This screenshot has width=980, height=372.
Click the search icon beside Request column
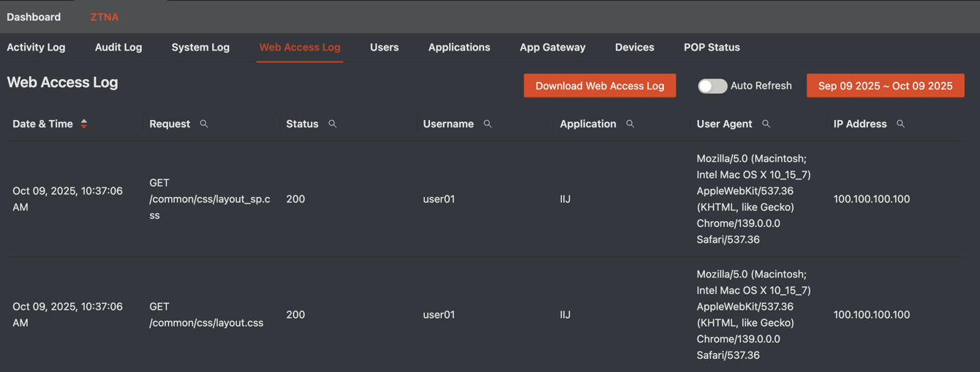(x=204, y=124)
